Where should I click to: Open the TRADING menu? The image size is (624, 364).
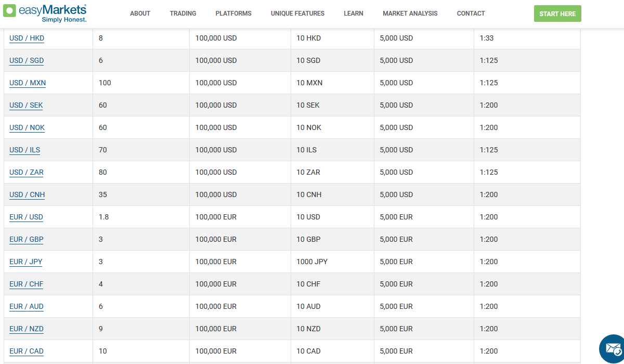(183, 14)
